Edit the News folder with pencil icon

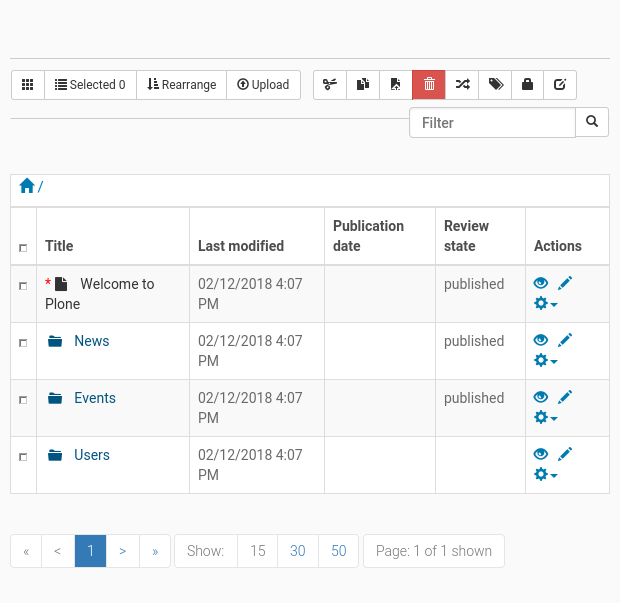point(565,341)
